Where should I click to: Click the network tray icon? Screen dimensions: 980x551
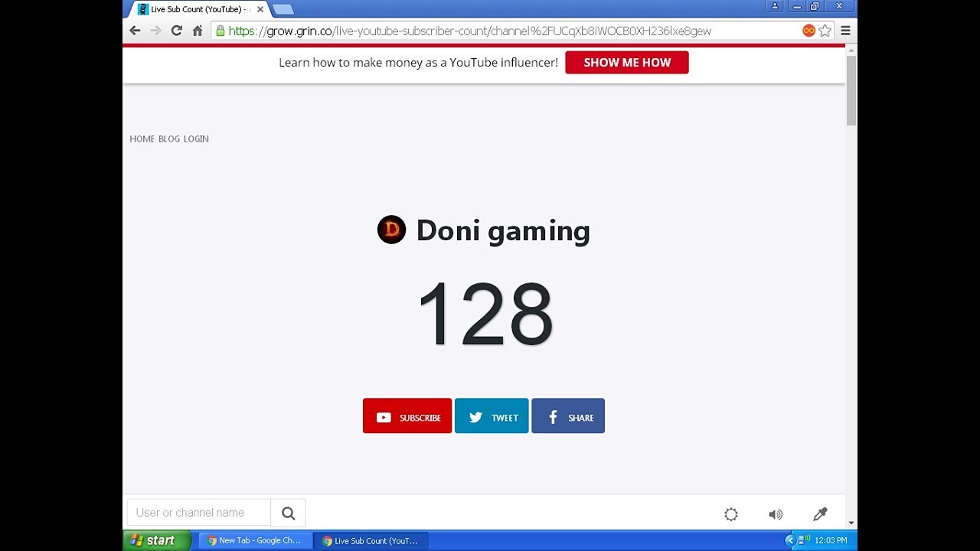pos(805,540)
